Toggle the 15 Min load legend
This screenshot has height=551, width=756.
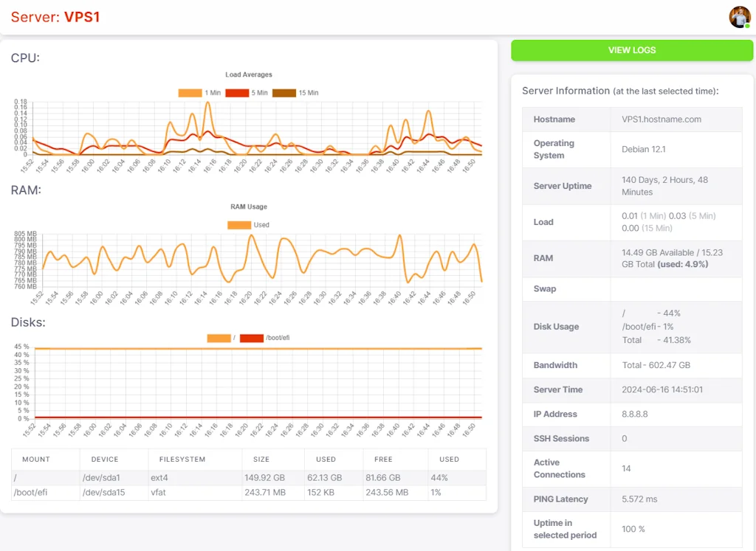click(x=295, y=93)
